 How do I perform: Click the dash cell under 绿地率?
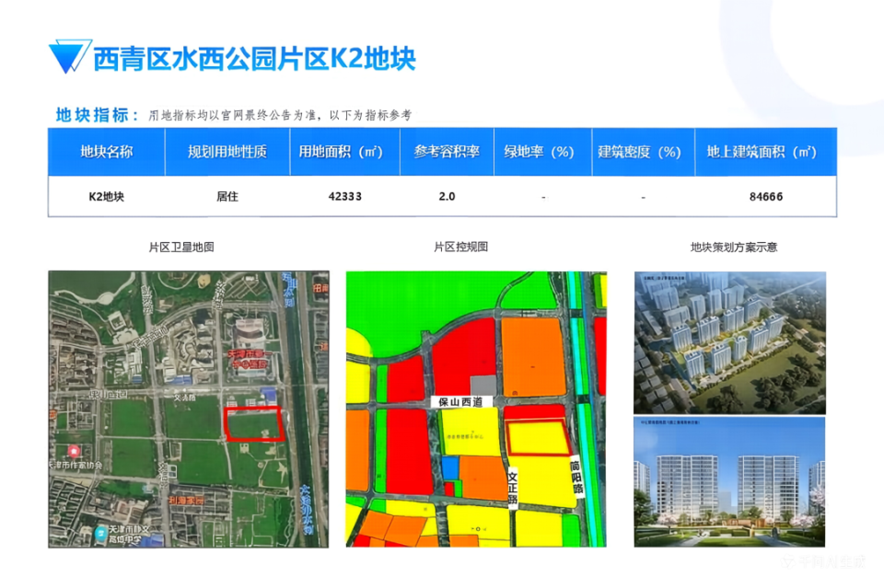point(543,197)
